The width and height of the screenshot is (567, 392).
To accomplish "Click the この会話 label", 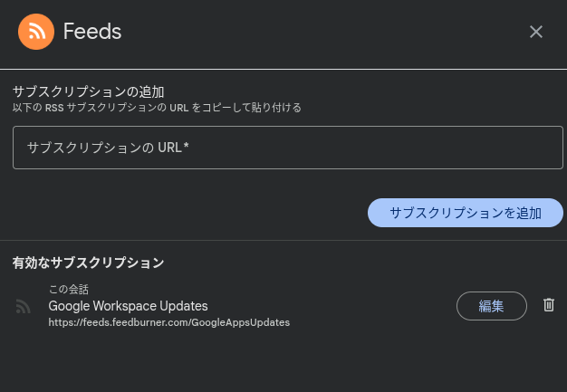I will click(x=68, y=290).
